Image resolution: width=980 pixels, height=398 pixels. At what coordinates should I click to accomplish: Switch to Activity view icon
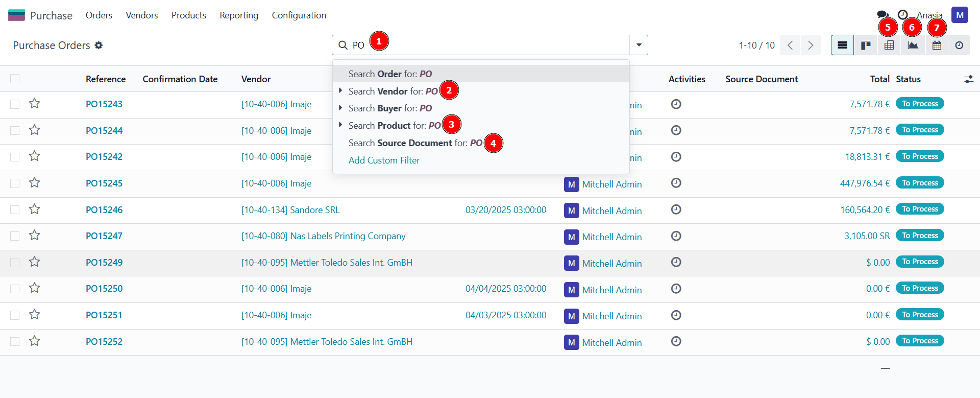click(x=959, y=45)
